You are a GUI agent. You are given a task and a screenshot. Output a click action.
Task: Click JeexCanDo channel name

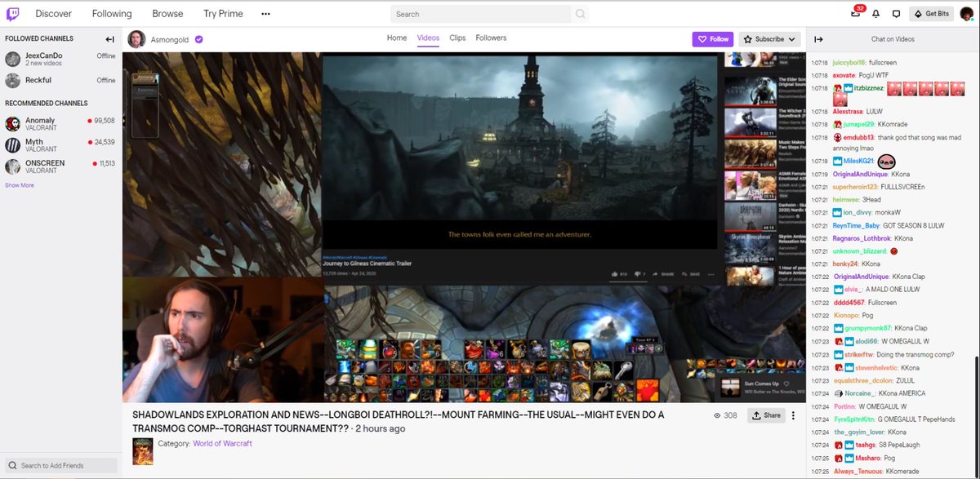tap(44, 55)
